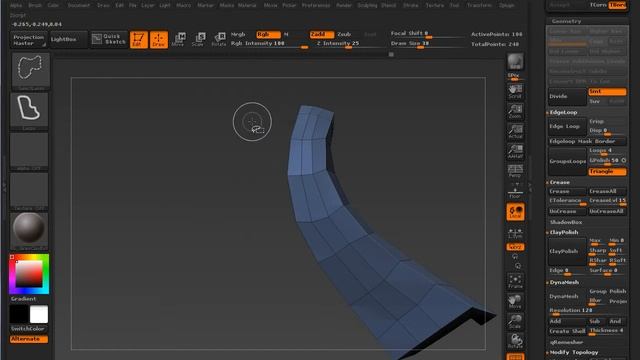This screenshot has width=640, height=360.
Task: Toggle the Triangle option in EdgeLoop
Action: click(607, 171)
